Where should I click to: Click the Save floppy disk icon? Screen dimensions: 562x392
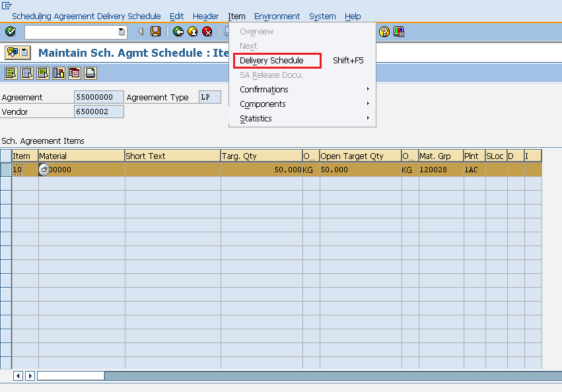pos(156,32)
